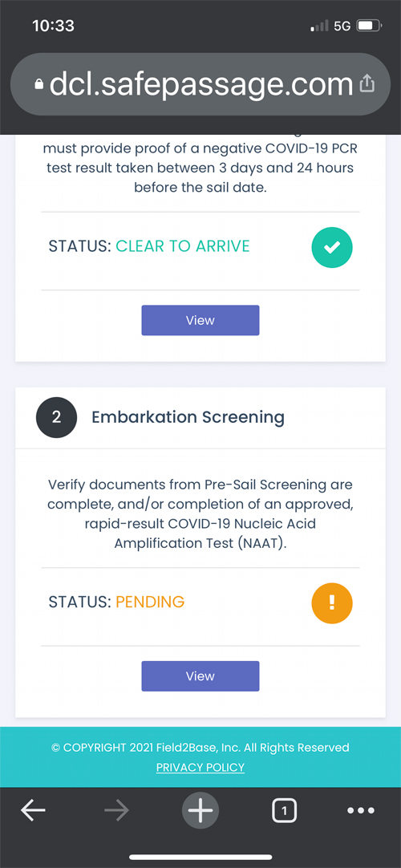
Task: Tap the CLEAR TO ARRIVE status text
Action: click(183, 246)
